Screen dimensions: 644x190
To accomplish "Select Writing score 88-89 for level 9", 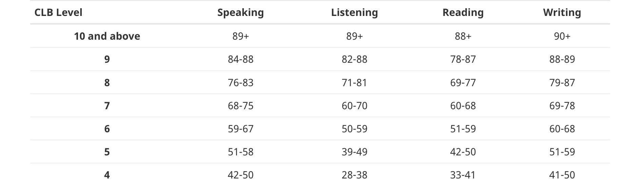I will (x=562, y=59).
